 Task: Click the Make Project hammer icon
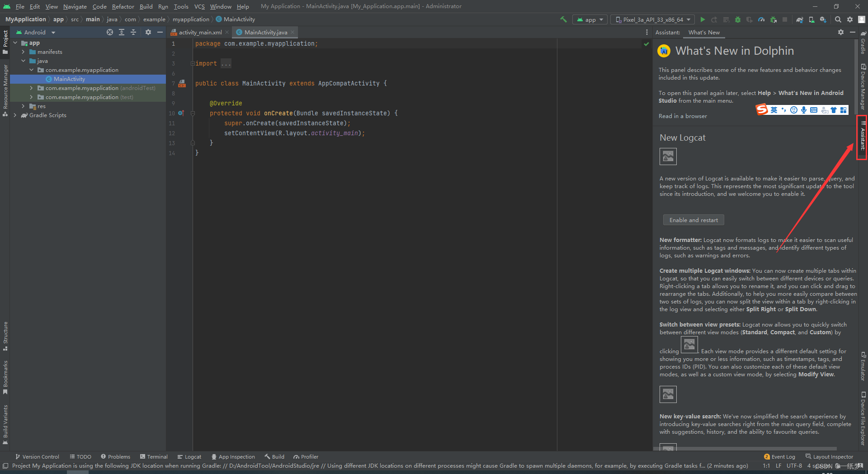[563, 19]
